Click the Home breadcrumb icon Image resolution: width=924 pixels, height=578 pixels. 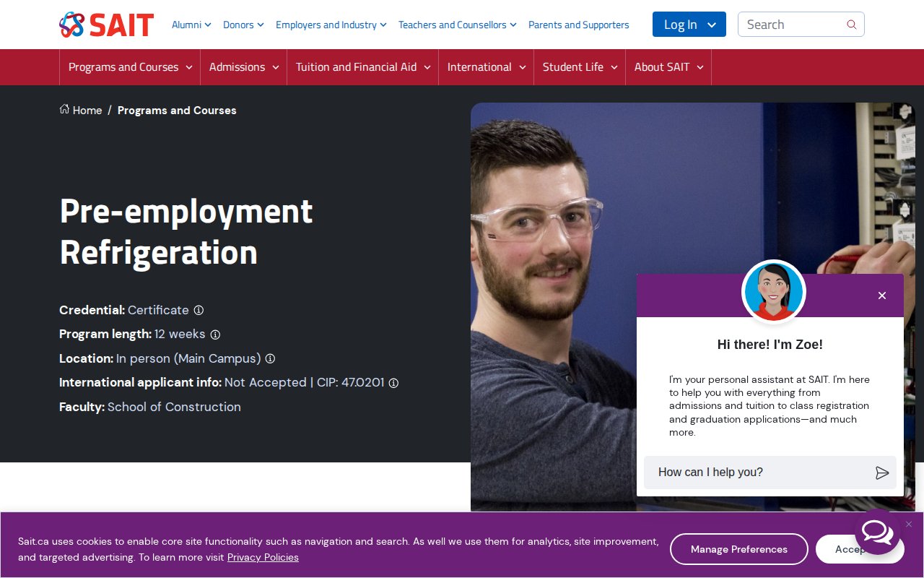pyautogui.click(x=65, y=110)
